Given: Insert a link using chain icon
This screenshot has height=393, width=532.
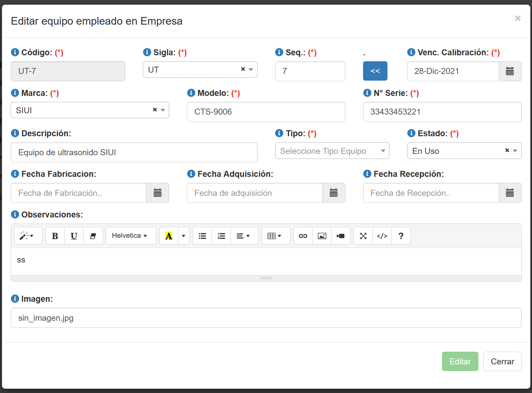Looking at the screenshot, I should click(x=303, y=236).
